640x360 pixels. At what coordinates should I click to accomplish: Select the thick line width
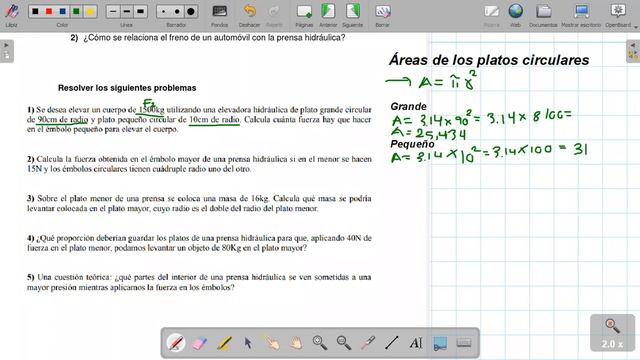140,11
